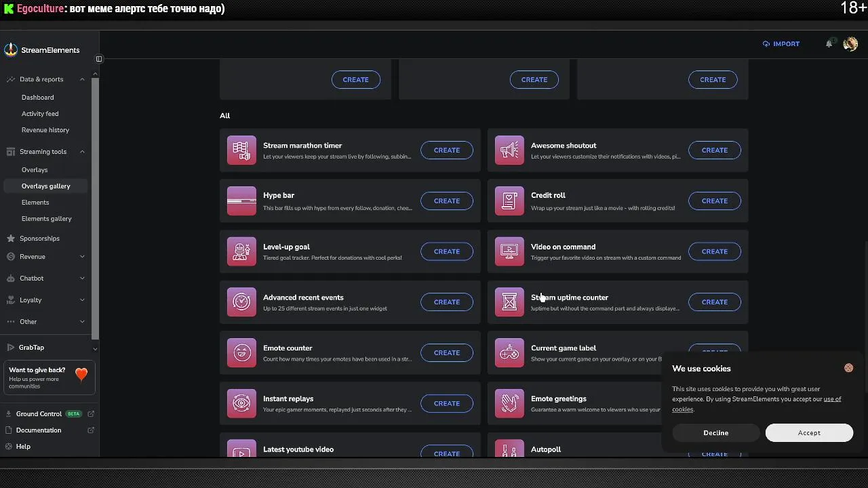Create the Level-up goal overlay

click(x=447, y=251)
